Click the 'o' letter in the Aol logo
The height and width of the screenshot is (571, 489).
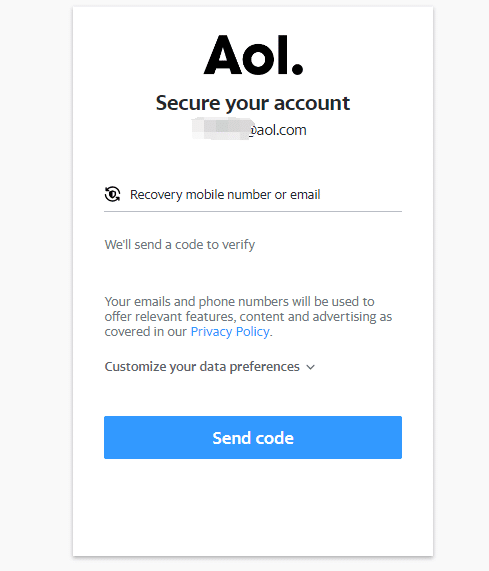pos(258,59)
